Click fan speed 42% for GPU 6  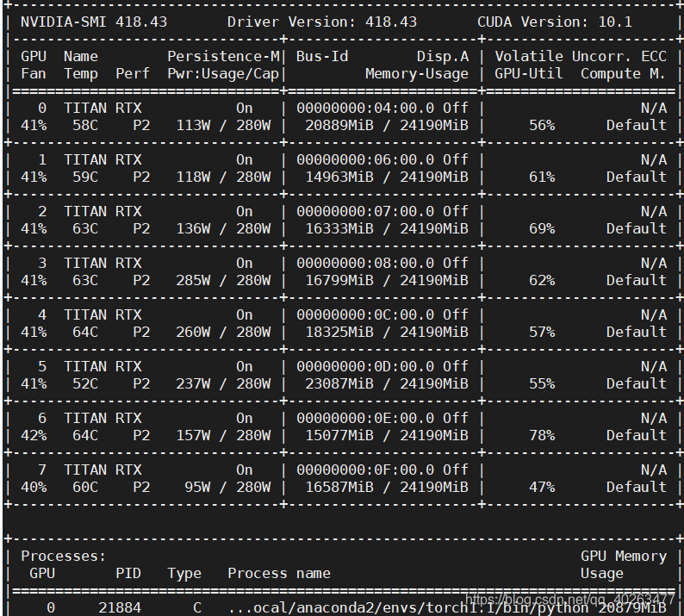34,435
